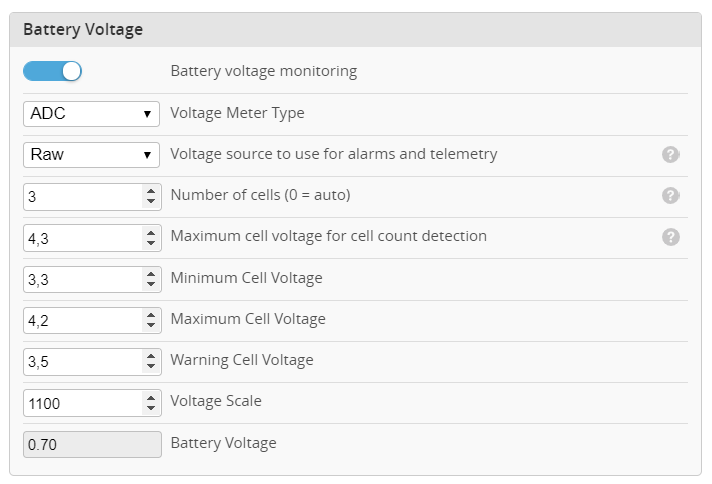Decrease the Voltage Scale value
Viewport: 712px width, 484px height.
coord(151,408)
